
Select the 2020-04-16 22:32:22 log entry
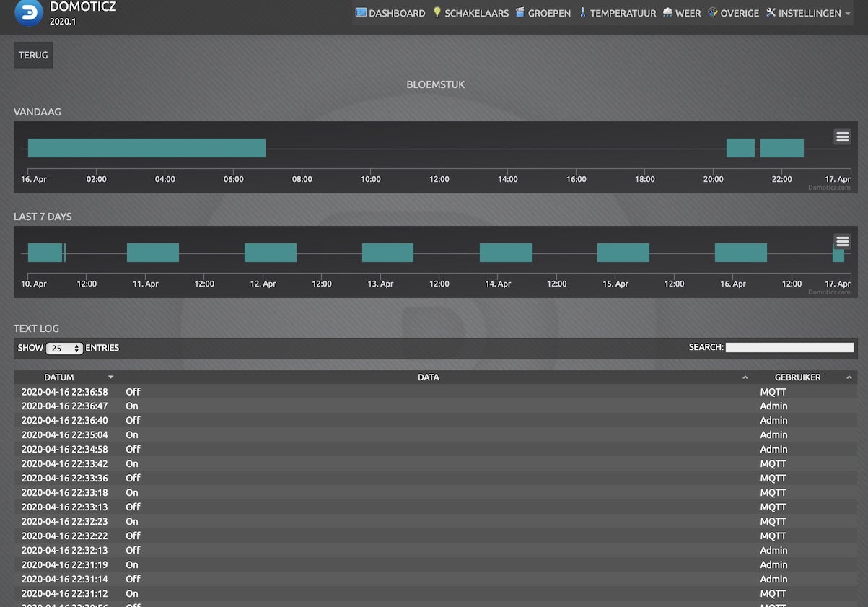(x=435, y=536)
